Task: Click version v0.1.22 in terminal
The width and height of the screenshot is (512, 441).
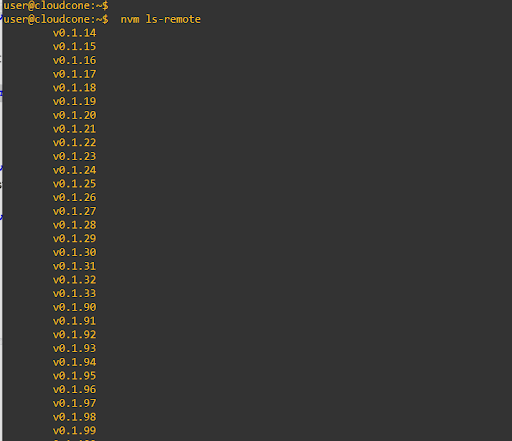Action: 74,143
